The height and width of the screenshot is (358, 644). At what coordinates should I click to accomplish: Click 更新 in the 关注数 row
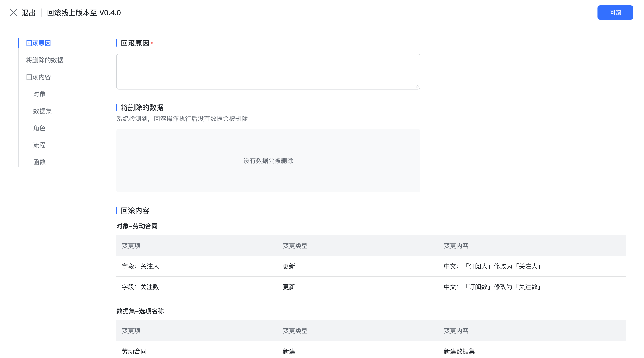click(289, 287)
